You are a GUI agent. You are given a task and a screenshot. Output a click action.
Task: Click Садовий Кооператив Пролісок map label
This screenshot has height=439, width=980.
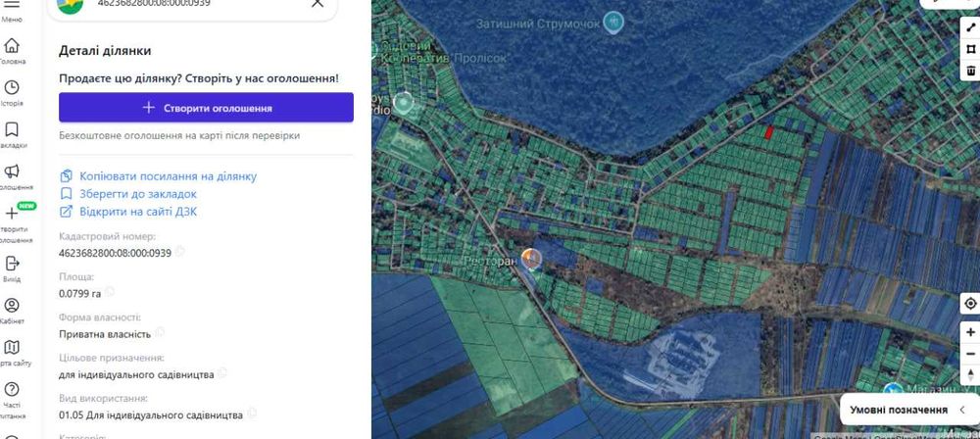click(x=445, y=52)
